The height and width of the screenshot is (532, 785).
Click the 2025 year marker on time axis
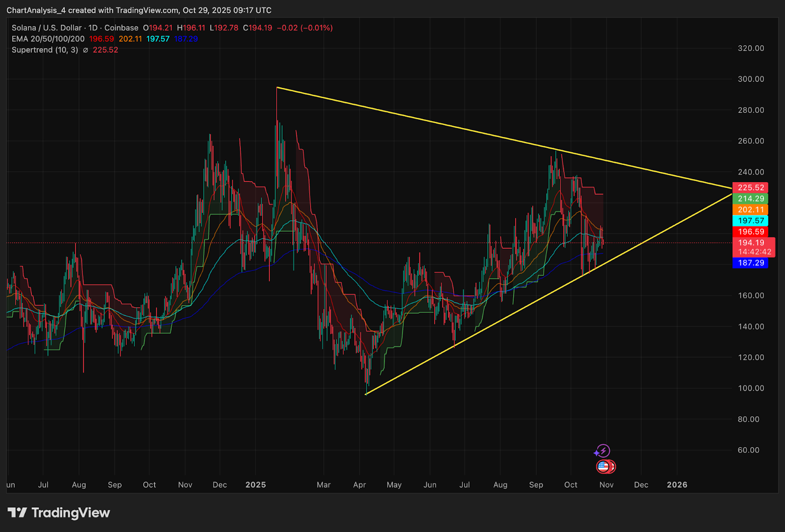click(256, 485)
